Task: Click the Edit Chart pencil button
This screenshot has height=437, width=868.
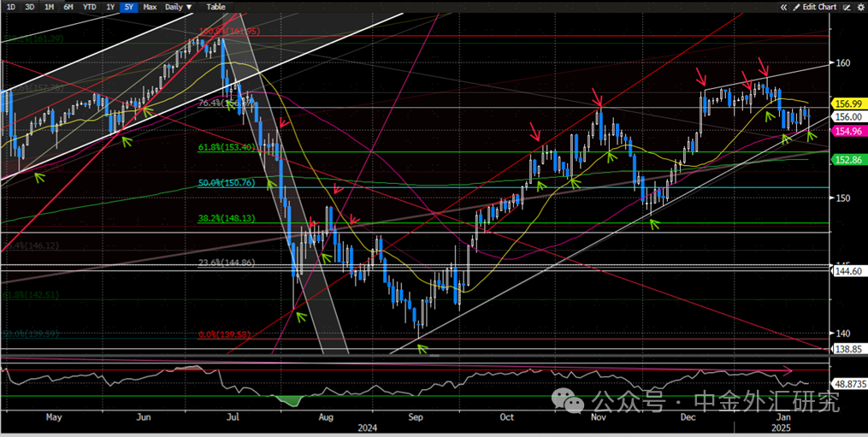Action: 814,7
